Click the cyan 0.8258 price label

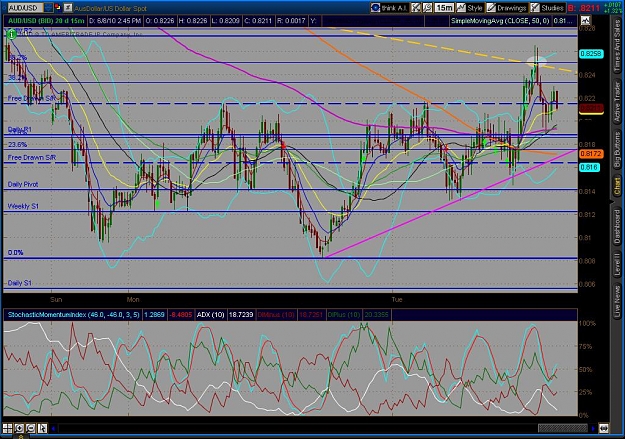(591, 53)
